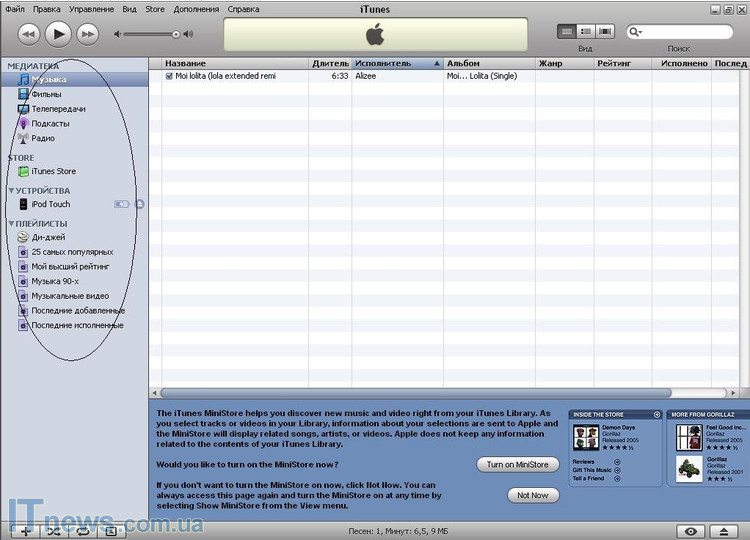The image size is (750, 540).
Task: Open the Файл menu
Action: 15,9
